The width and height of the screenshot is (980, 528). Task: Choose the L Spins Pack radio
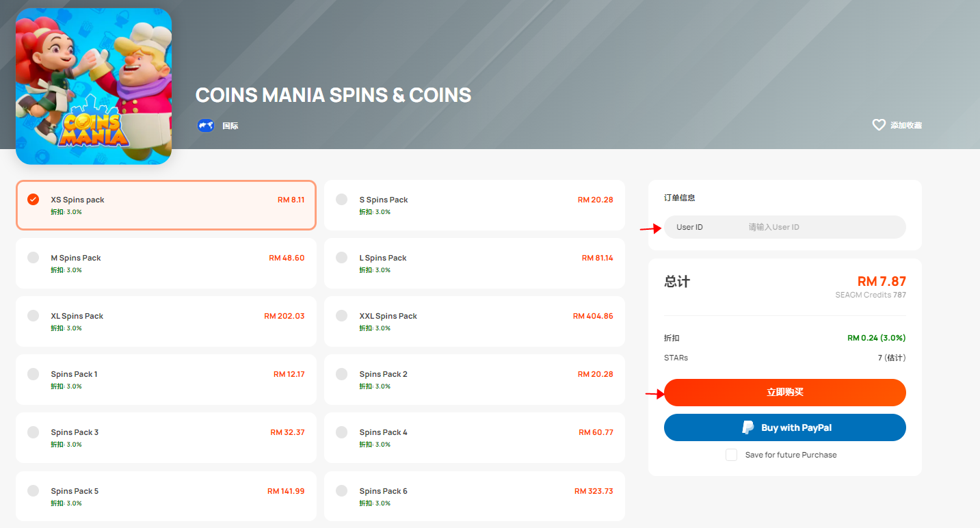pos(341,258)
